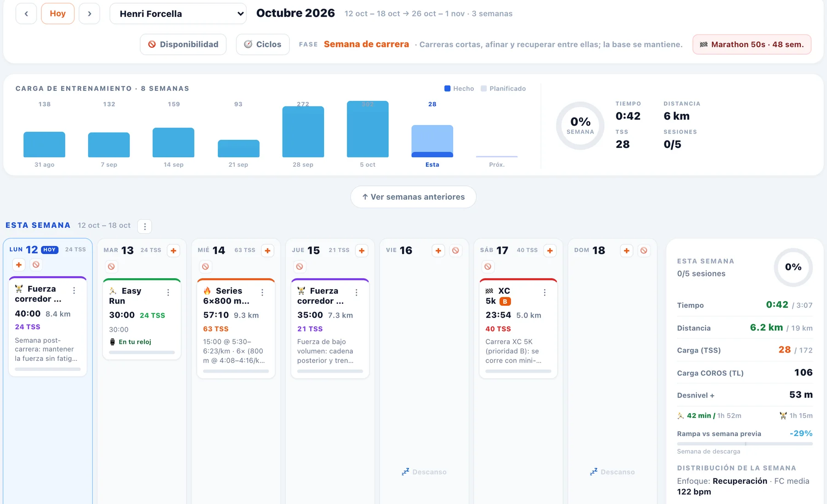Click the Friday Descanso rest label
Screen dimensions: 827x504
pyautogui.click(x=424, y=472)
